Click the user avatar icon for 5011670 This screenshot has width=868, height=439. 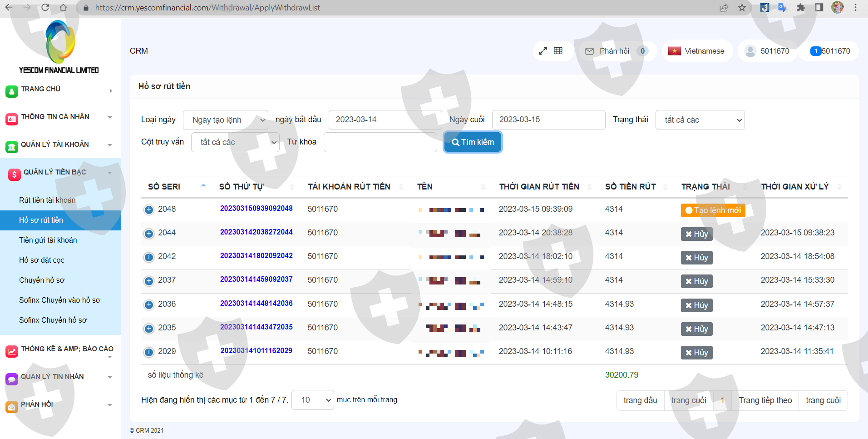(750, 51)
